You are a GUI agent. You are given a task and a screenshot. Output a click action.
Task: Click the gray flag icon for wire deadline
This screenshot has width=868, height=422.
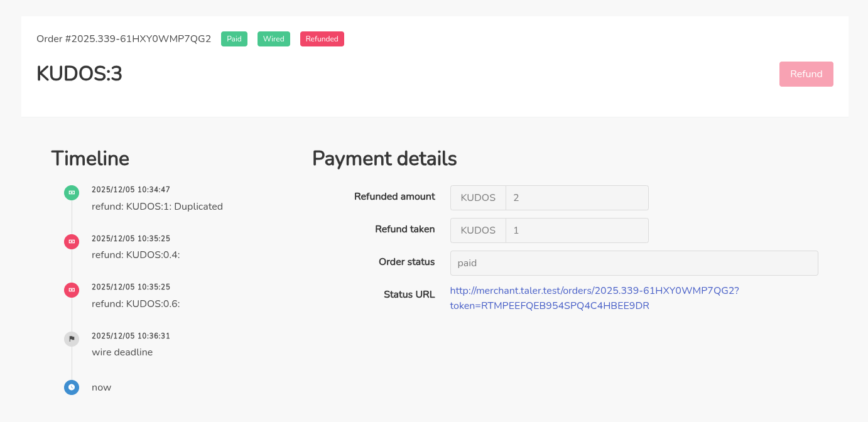point(72,339)
